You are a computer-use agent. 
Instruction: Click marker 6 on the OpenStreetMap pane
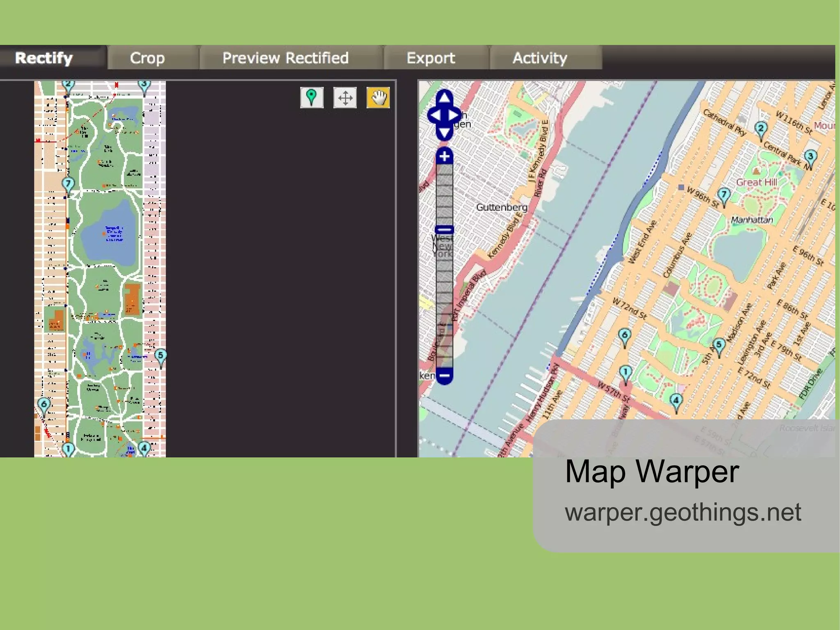coord(625,337)
